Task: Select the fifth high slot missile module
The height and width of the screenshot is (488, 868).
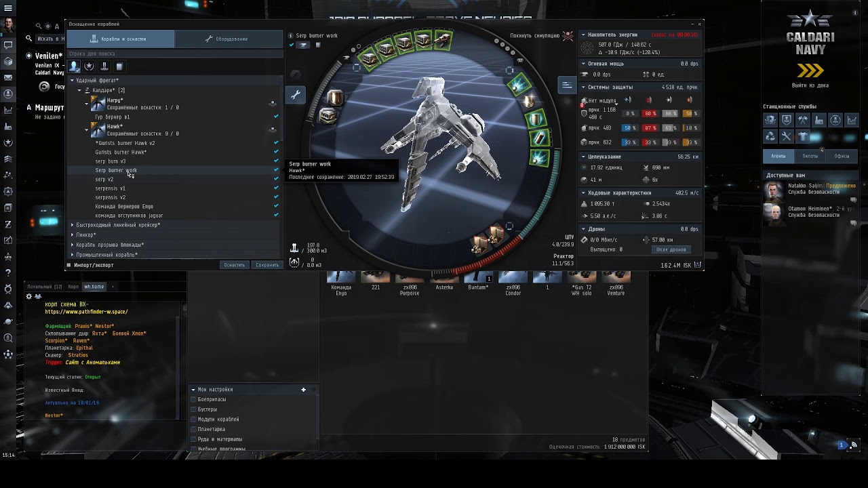Action: pyautogui.click(x=442, y=40)
